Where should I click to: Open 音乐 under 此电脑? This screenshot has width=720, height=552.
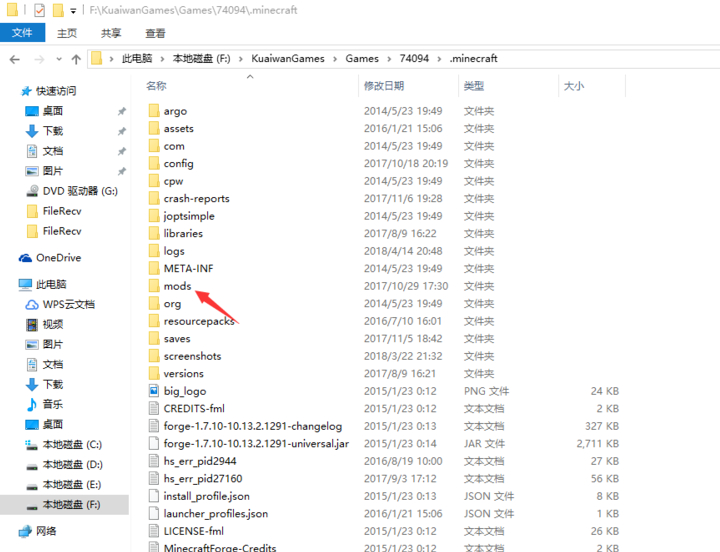tap(53, 405)
